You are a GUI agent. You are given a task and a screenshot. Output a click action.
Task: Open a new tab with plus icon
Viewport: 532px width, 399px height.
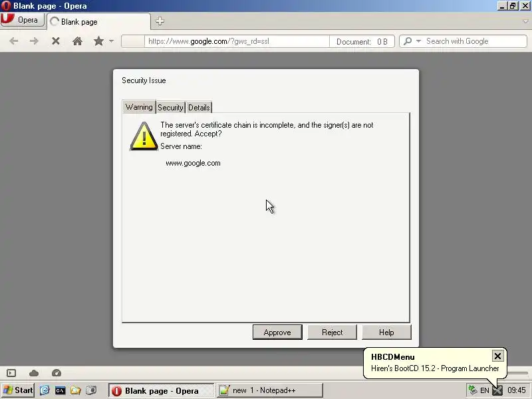pyautogui.click(x=160, y=21)
